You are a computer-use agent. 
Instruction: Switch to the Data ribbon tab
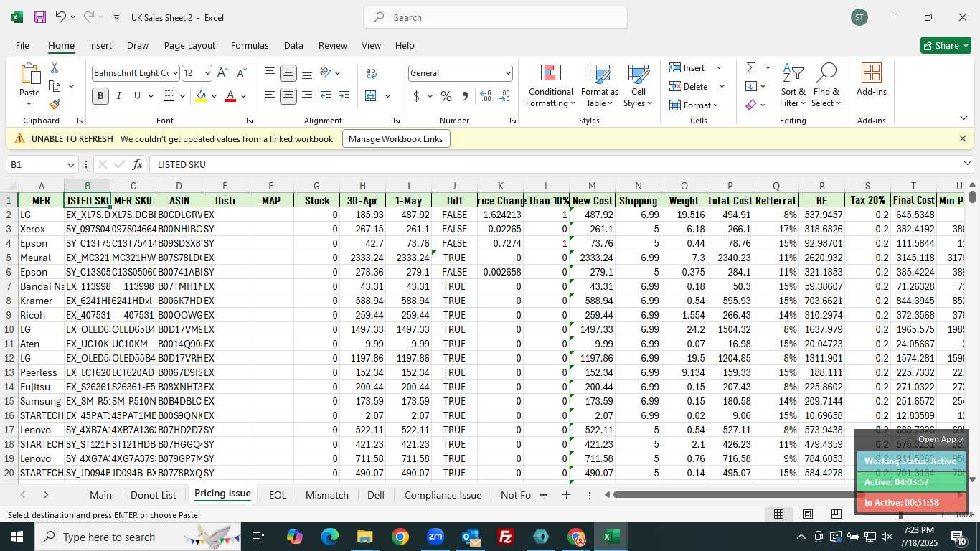pos(293,45)
